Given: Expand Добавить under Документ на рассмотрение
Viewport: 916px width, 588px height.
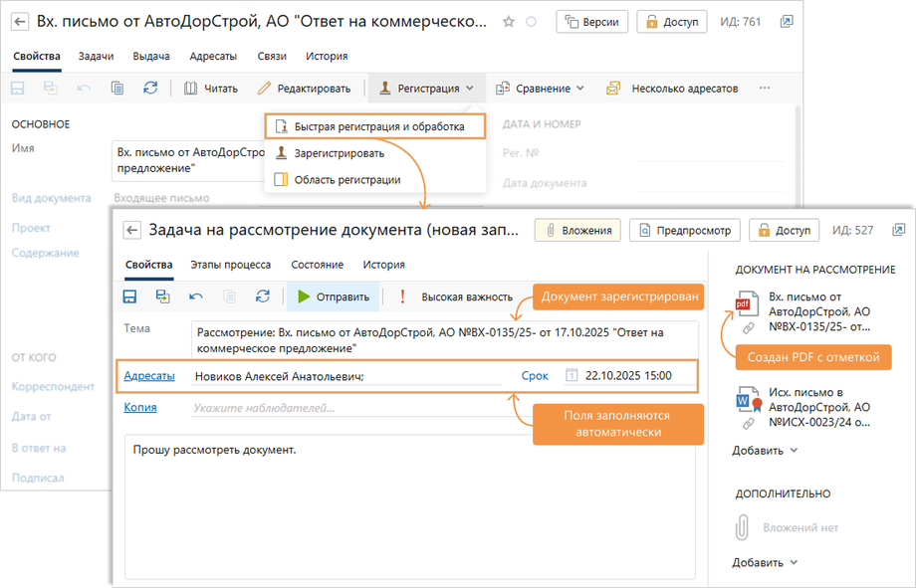Looking at the screenshot, I should pyautogui.click(x=762, y=450).
